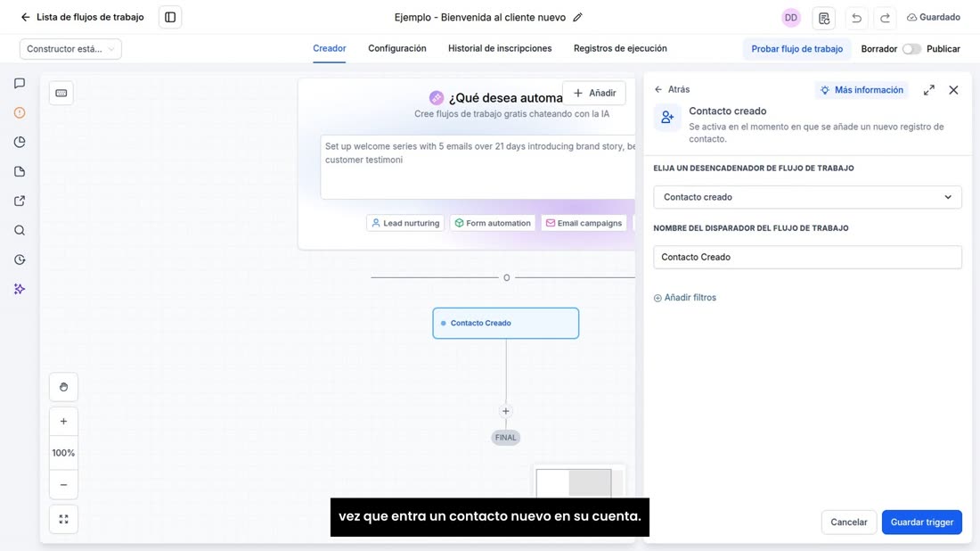Open the Constructor está... dropdown
The height and width of the screenshot is (551, 980).
(x=70, y=49)
